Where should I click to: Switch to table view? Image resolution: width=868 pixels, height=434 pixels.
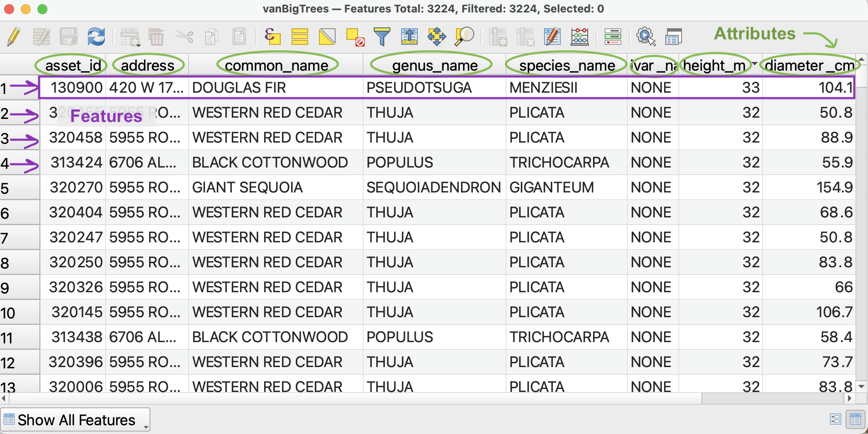coord(856,419)
